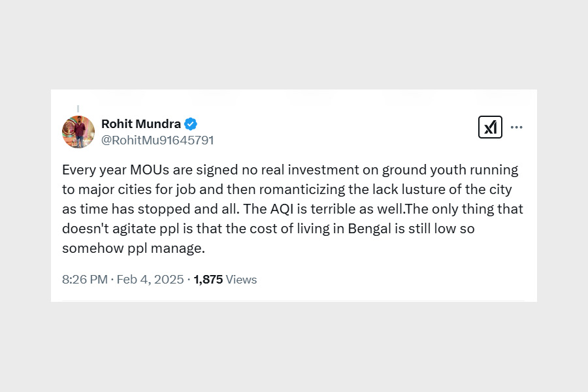Click the Grok explain-post icon
The image size is (588, 392).
point(490,127)
